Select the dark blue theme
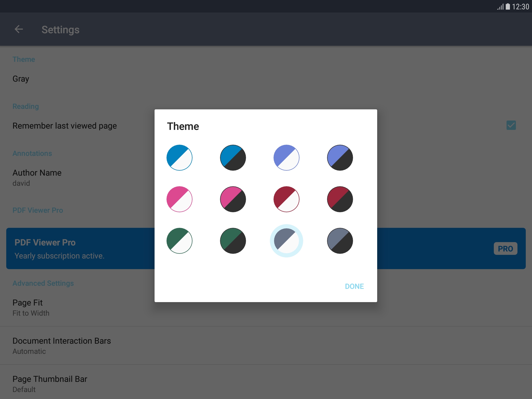Screen dimensions: 532x399 pos(233,157)
